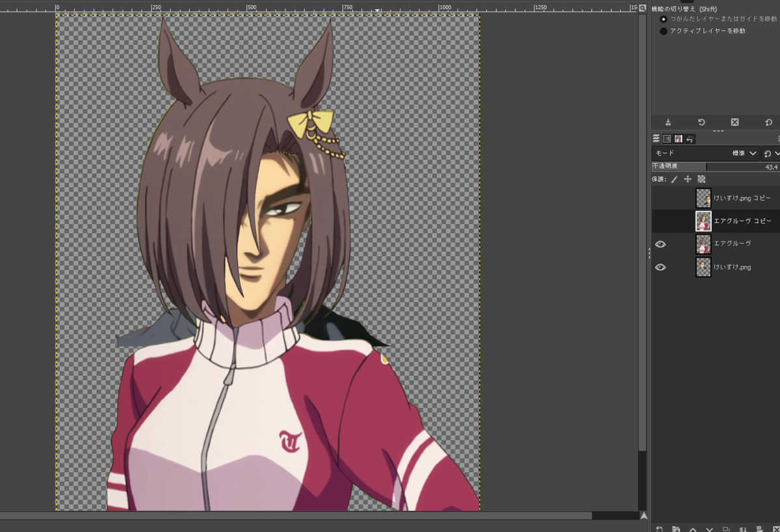Save tool options as a preset
The image size is (780, 532).
pos(668,122)
